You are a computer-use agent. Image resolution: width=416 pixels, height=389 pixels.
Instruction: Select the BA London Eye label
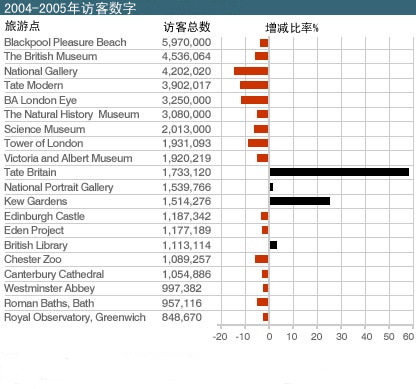click(40, 100)
